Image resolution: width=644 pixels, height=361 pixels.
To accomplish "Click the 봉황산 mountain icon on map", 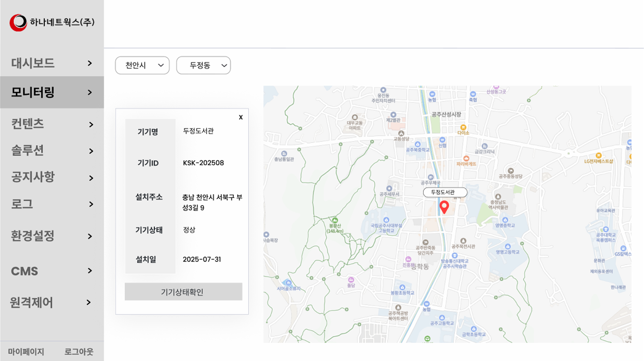I will [335, 220].
